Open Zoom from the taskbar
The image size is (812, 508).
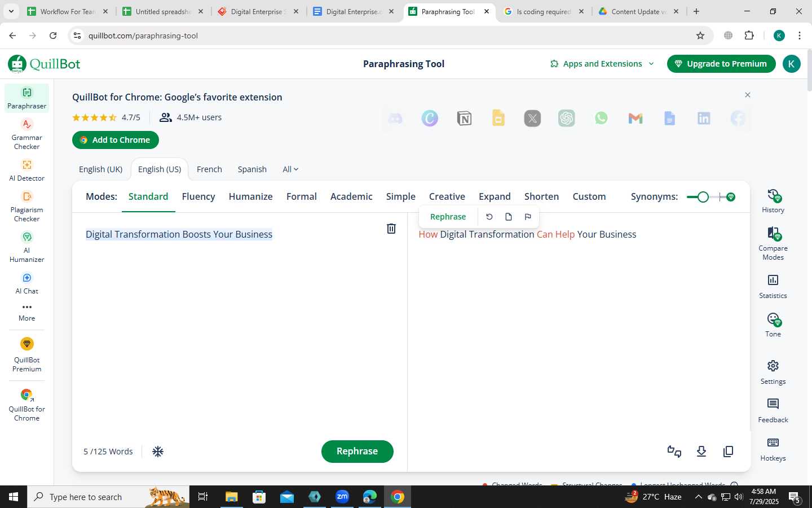pos(342,497)
